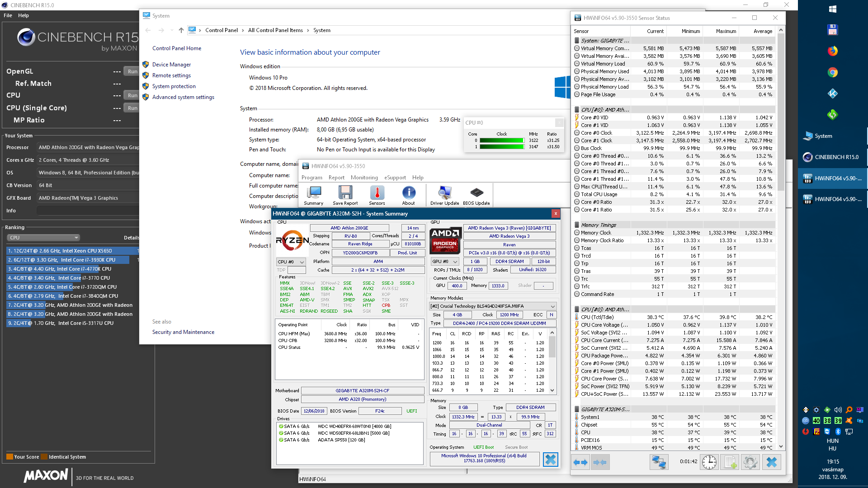Open Device Manager link
Screen dimensions: 868x488
click(171, 65)
